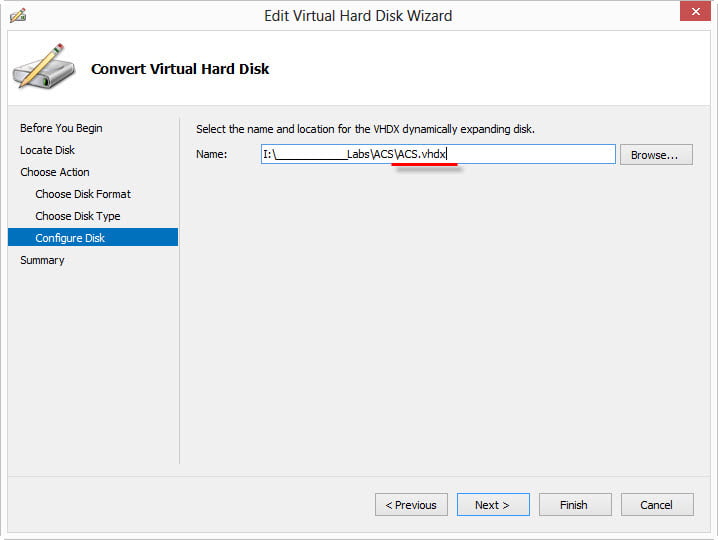This screenshot has height=540, width=718.
Task: Click the highlighted Configure Disk step
Action: tap(70, 238)
